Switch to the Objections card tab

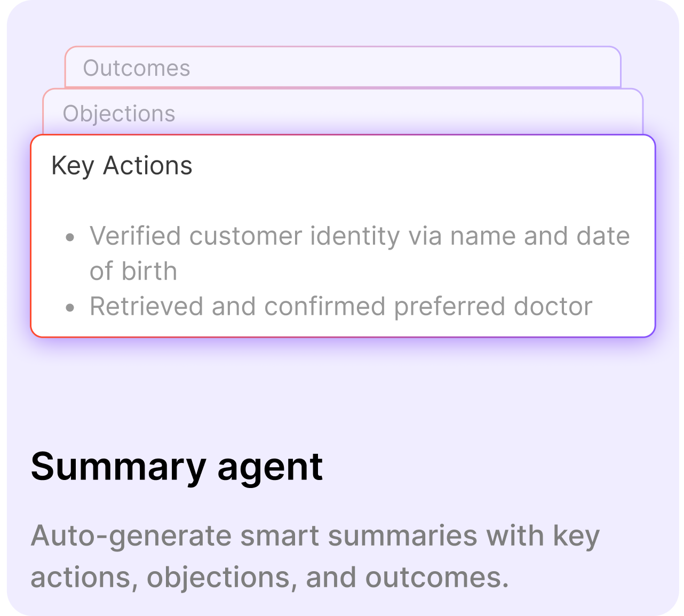(x=343, y=112)
